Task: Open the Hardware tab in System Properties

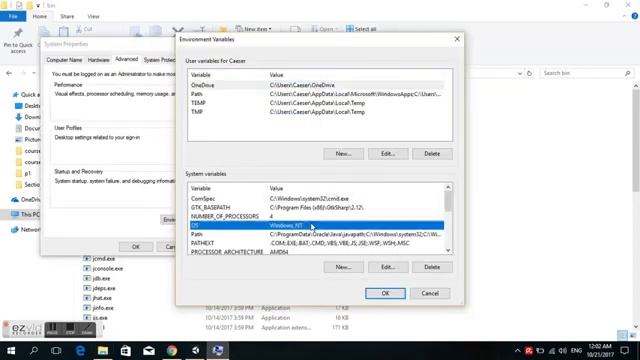Action: tap(98, 60)
